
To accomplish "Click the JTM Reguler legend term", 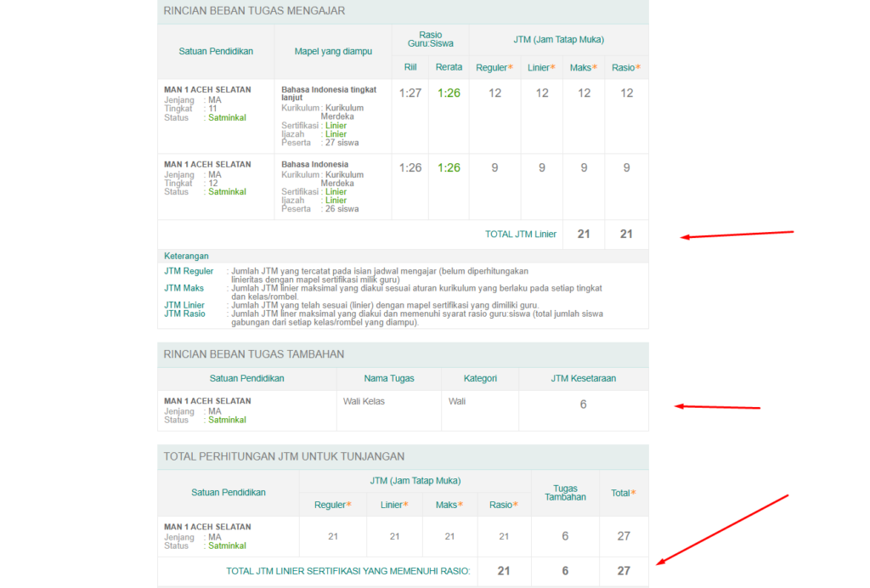I will pos(189,271).
